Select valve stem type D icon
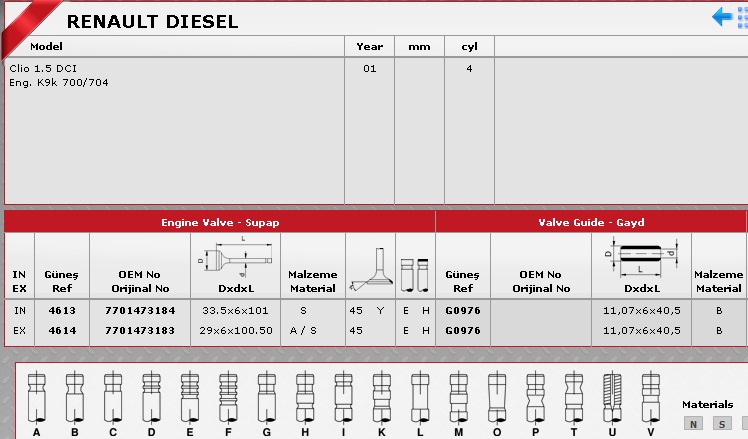The width and height of the screenshot is (748, 439). (151, 398)
